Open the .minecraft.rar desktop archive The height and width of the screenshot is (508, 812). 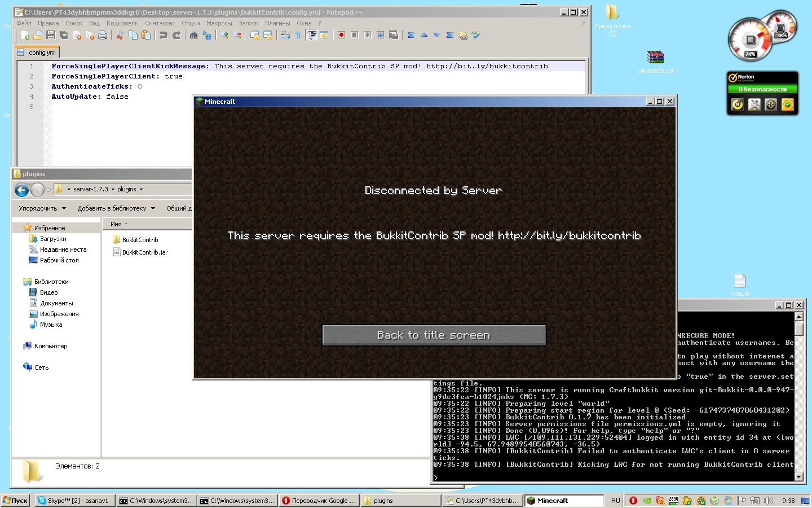(655, 62)
